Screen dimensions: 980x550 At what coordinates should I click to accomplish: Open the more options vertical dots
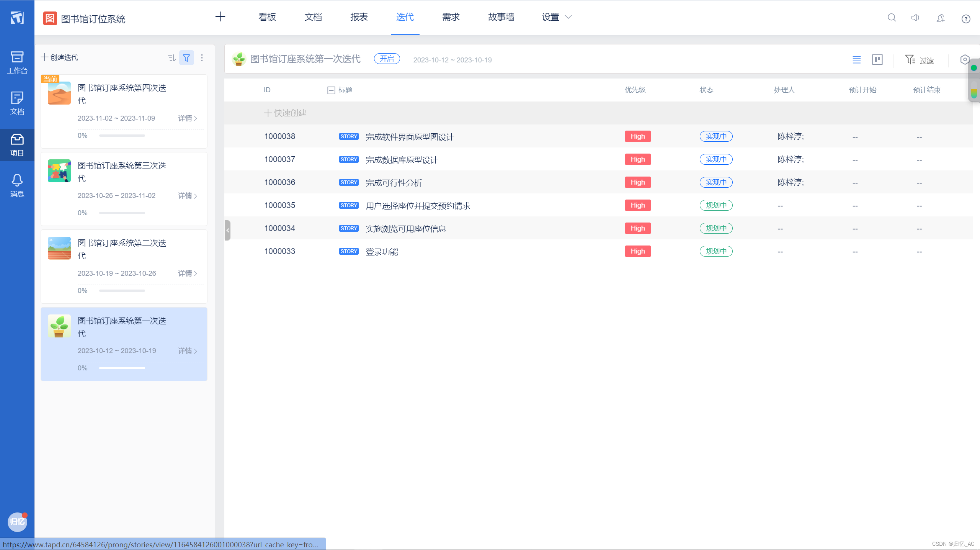tap(202, 58)
